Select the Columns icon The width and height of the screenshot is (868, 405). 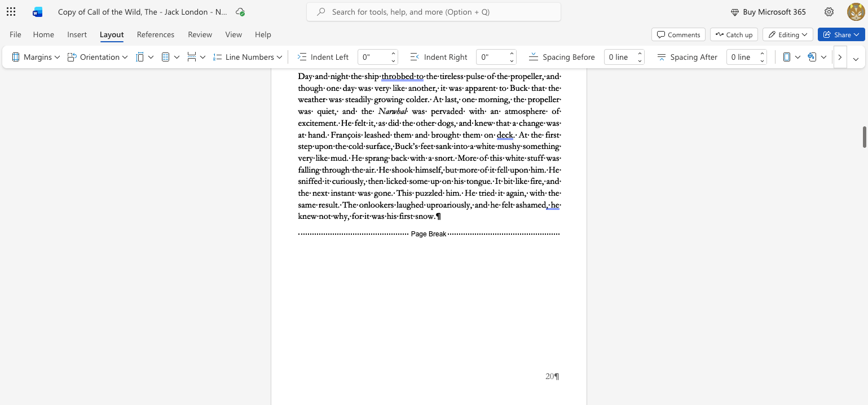(166, 57)
